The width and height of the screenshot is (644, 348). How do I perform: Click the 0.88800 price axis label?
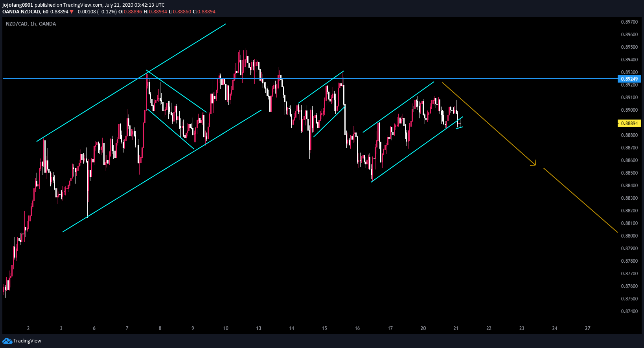click(629, 135)
